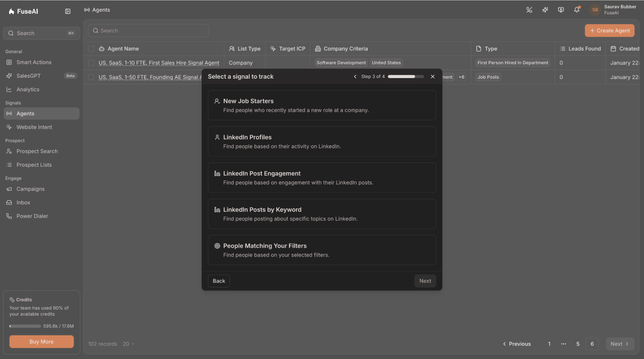Image resolution: width=644 pixels, height=359 pixels.
Task: Click the United States tag
Action: point(386,63)
